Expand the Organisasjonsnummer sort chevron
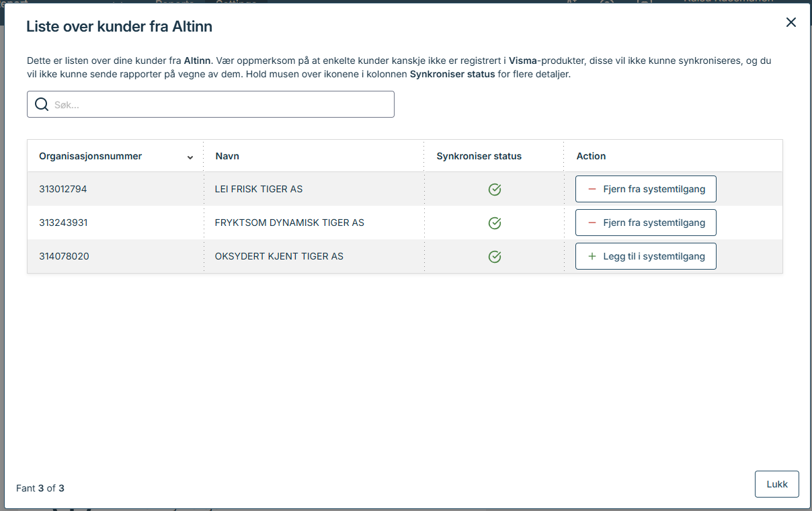 [x=190, y=157]
